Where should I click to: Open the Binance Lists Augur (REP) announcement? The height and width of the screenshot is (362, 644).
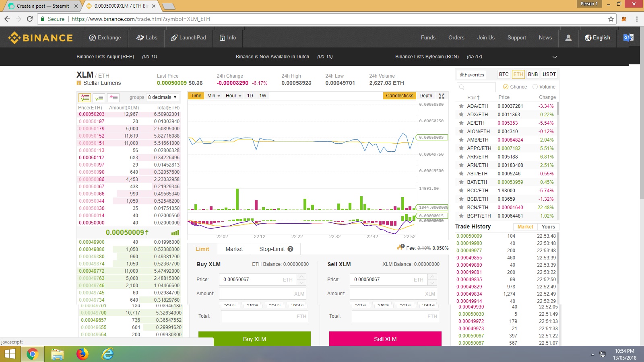105,57
